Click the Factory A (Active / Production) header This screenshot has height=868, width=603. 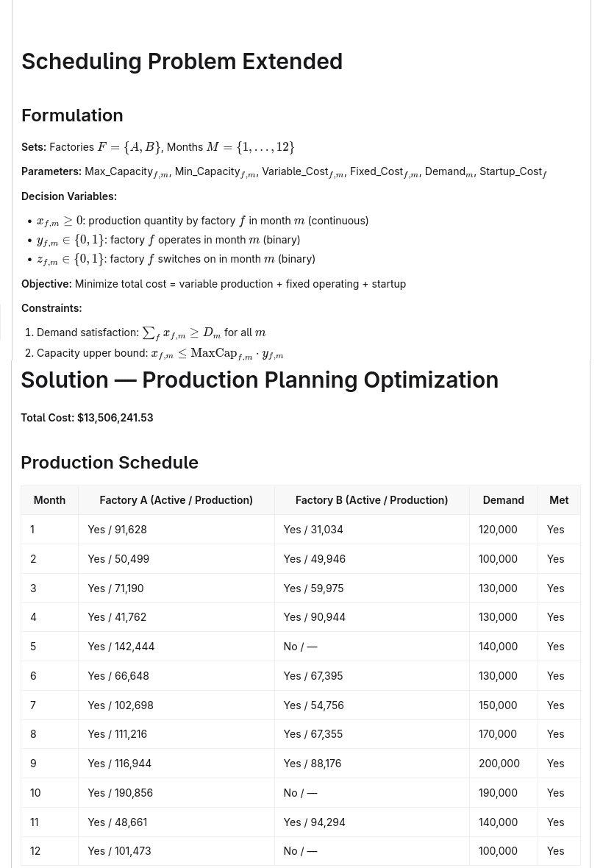(176, 500)
